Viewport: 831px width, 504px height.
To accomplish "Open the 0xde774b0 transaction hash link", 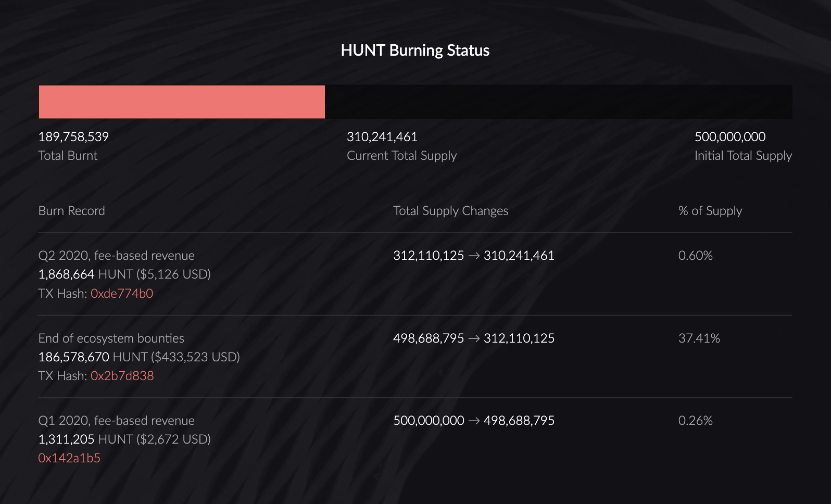I will (x=122, y=294).
